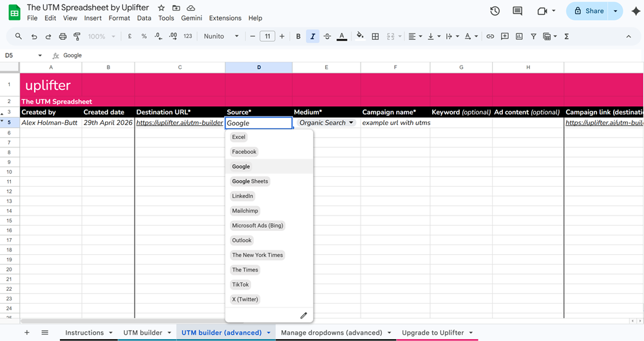Create a filter with funnel icon

(x=533, y=37)
